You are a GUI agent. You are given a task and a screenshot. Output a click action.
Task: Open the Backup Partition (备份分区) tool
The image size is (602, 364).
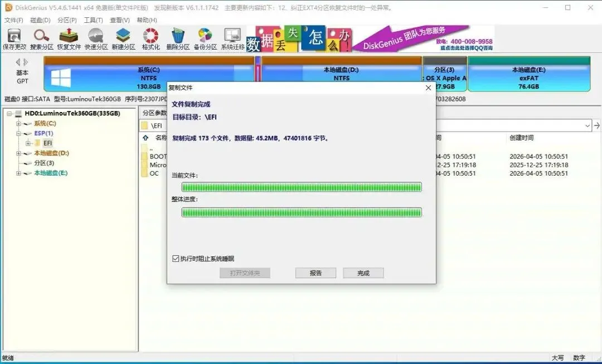pos(205,39)
